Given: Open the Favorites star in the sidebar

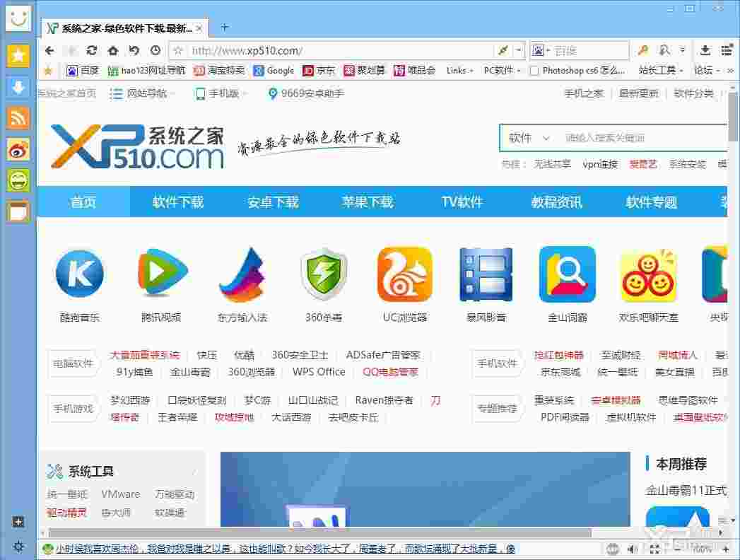Looking at the screenshot, I should [x=18, y=56].
